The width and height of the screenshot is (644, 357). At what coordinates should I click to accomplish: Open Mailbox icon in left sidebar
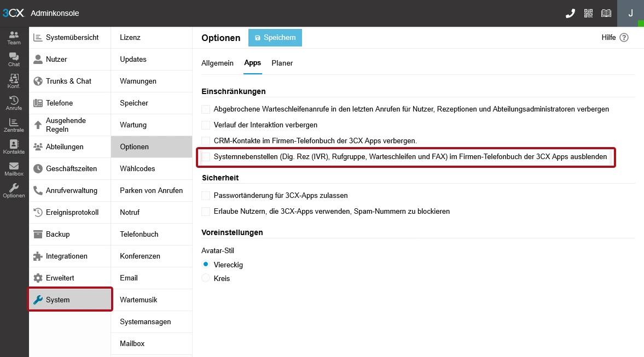[14, 169]
